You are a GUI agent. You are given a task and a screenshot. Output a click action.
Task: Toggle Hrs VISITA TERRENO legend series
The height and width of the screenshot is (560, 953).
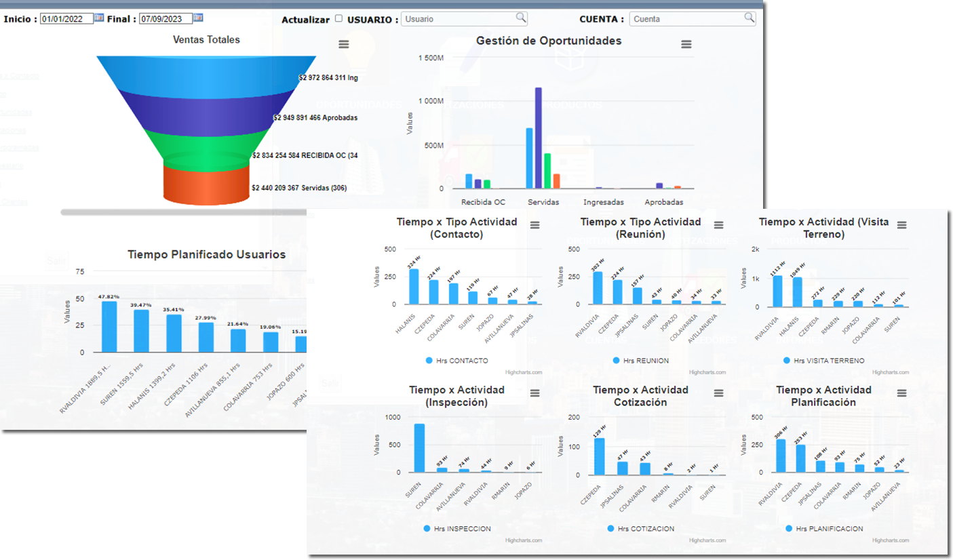(x=823, y=361)
